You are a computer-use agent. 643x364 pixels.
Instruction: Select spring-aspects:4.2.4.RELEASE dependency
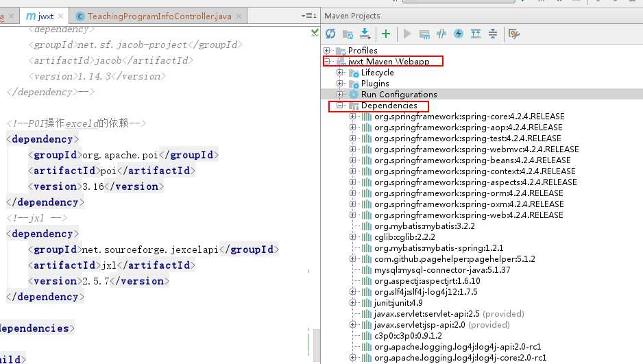[x=476, y=182]
